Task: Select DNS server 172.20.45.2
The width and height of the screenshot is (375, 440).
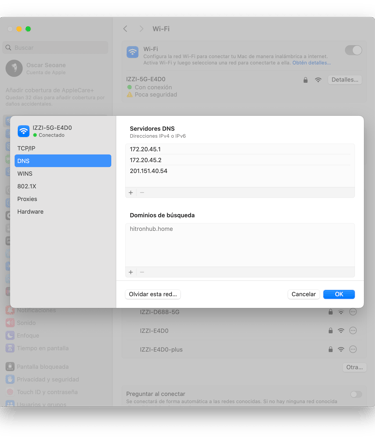Action: [240, 160]
